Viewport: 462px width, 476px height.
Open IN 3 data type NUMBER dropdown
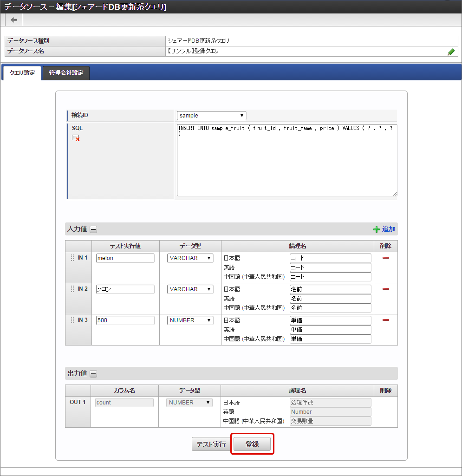pyautogui.click(x=190, y=320)
